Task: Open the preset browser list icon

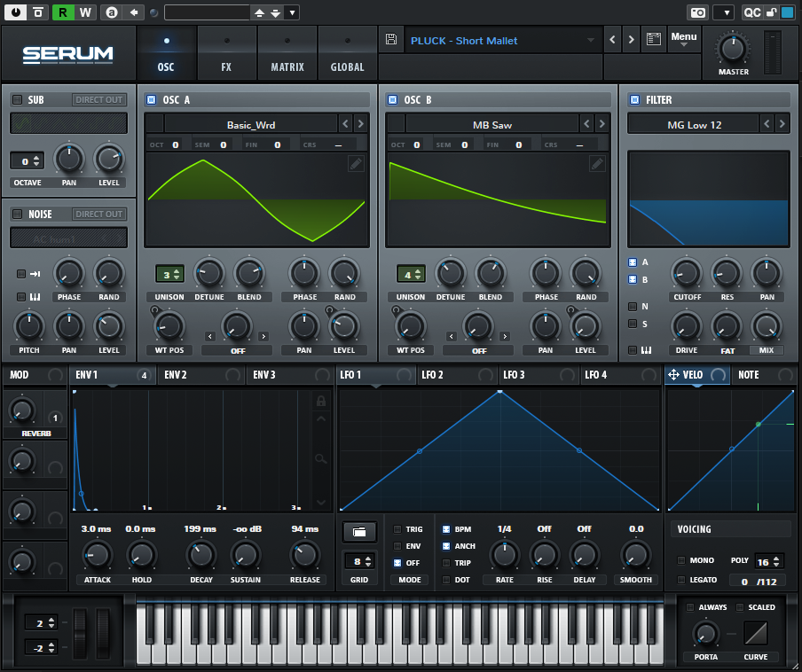Action: 654,40
